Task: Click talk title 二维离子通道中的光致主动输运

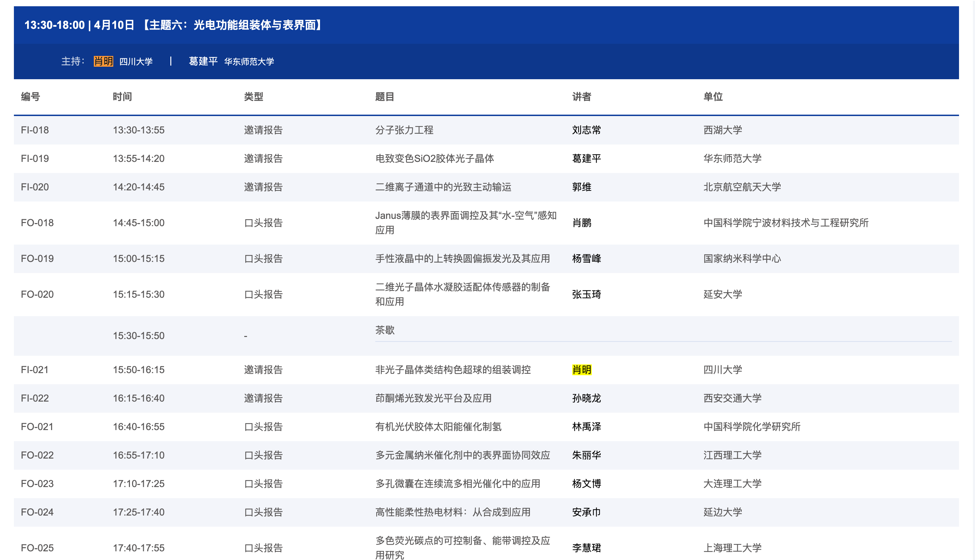Action: click(443, 187)
